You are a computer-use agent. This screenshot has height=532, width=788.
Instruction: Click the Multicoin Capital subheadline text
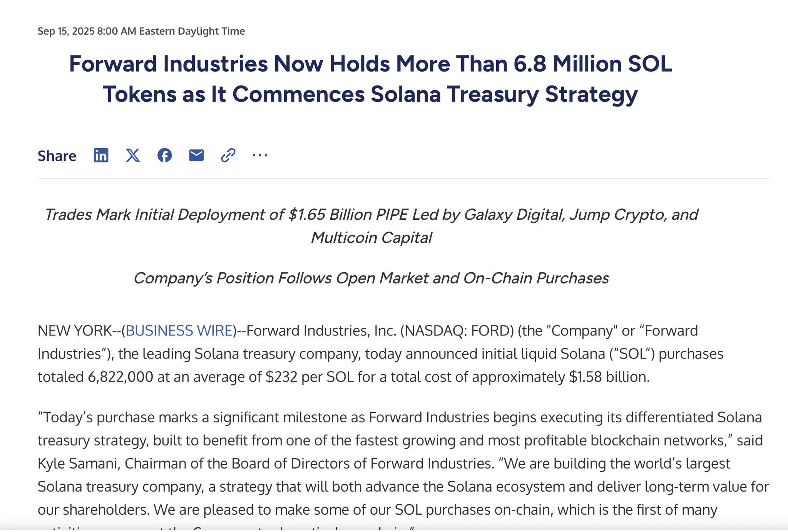[371, 238]
